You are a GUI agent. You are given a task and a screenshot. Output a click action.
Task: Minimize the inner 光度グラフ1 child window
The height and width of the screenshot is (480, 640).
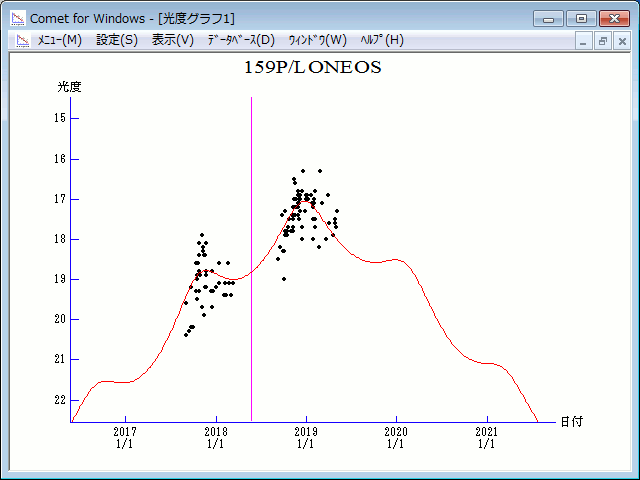(x=585, y=41)
